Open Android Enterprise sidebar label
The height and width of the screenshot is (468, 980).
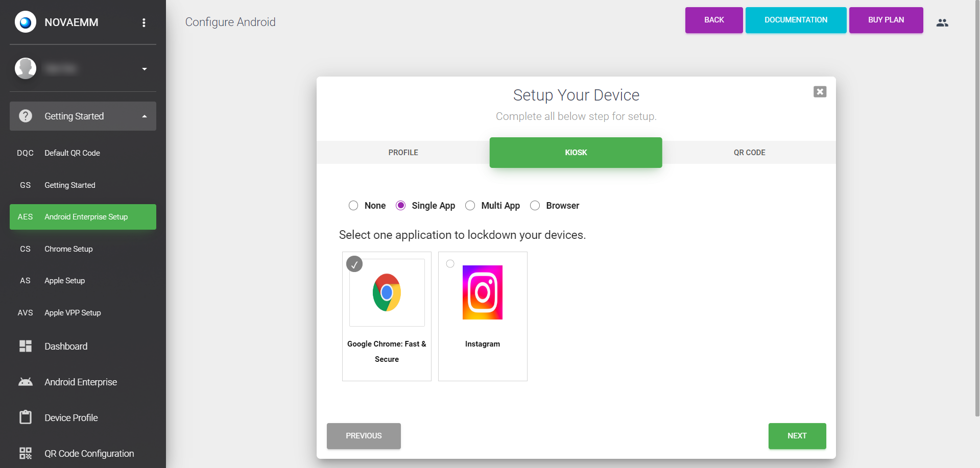tap(81, 382)
